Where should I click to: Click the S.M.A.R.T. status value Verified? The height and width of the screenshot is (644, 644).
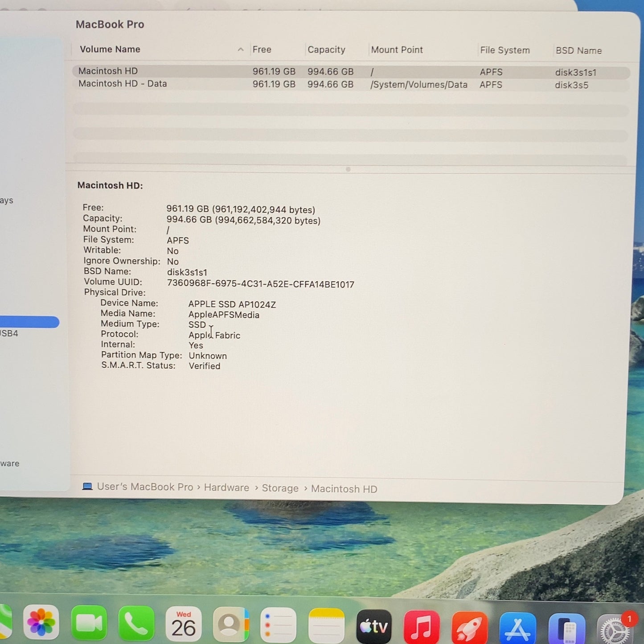click(205, 366)
